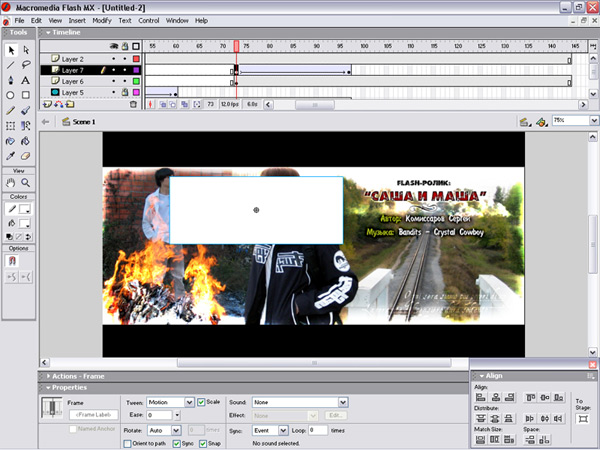Click the Hand tool
Screen dimensions: 600x450
[11, 183]
